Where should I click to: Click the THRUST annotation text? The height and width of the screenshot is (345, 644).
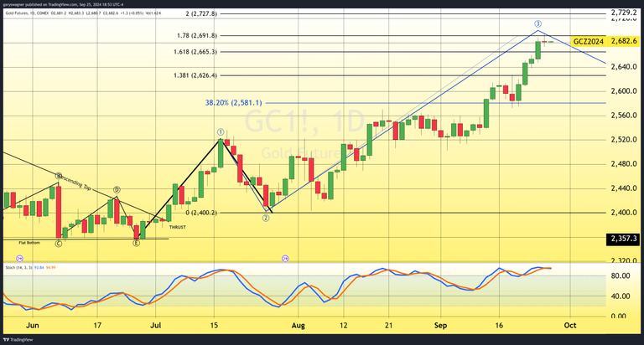178,226
